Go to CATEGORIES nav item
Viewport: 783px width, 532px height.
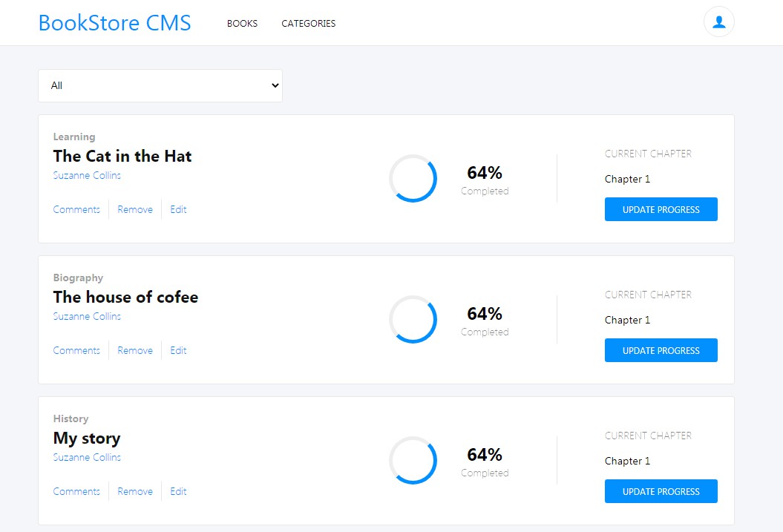pos(308,24)
